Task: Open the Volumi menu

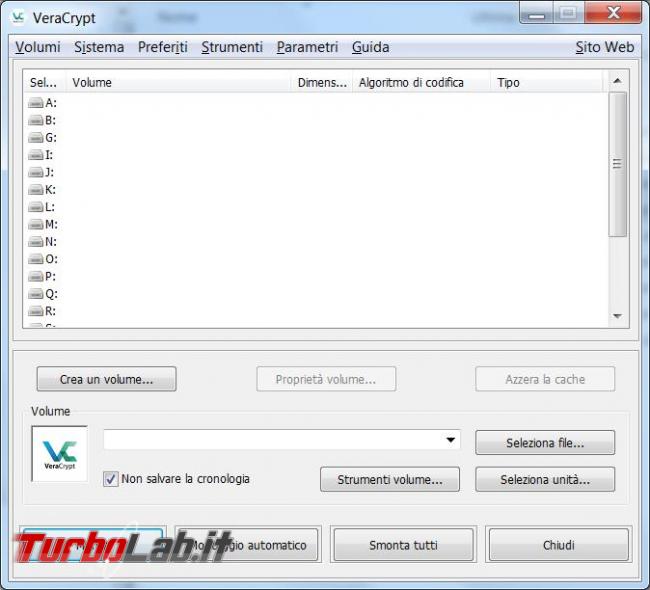Action: click(38, 47)
